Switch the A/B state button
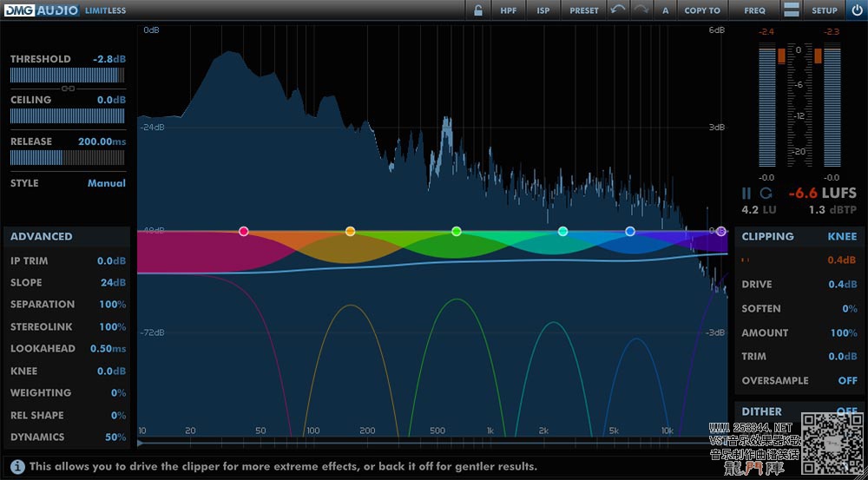Image resolution: width=868 pixels, height=480 pixels. coord(666,10)
